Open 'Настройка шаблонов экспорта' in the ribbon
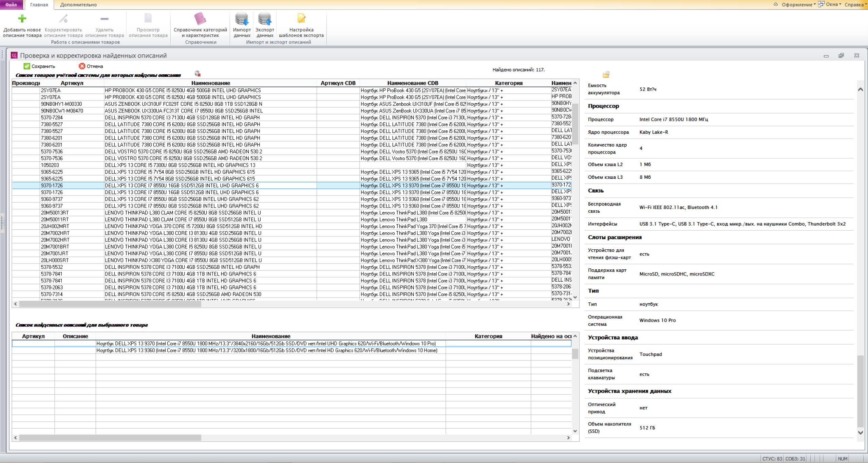This screenshot has width=868, height=463. [301, 25]
